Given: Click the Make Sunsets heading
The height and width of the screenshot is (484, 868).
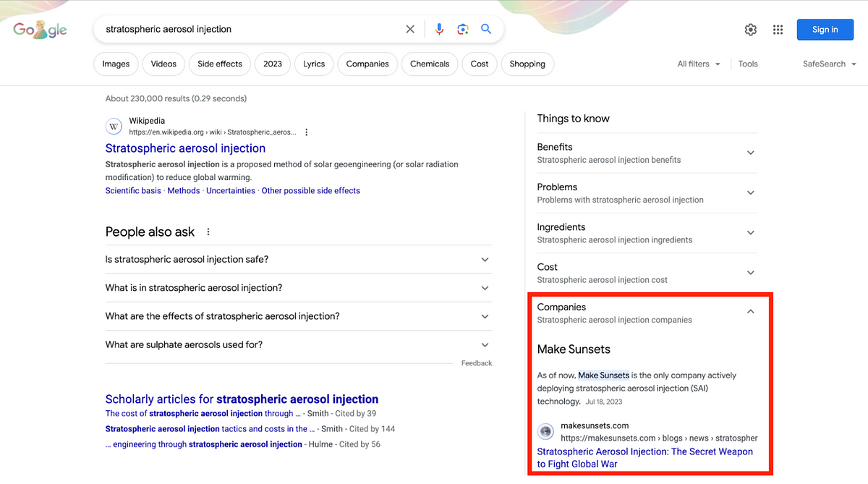Looking at the screenshot, I should (x=574, y=349).
